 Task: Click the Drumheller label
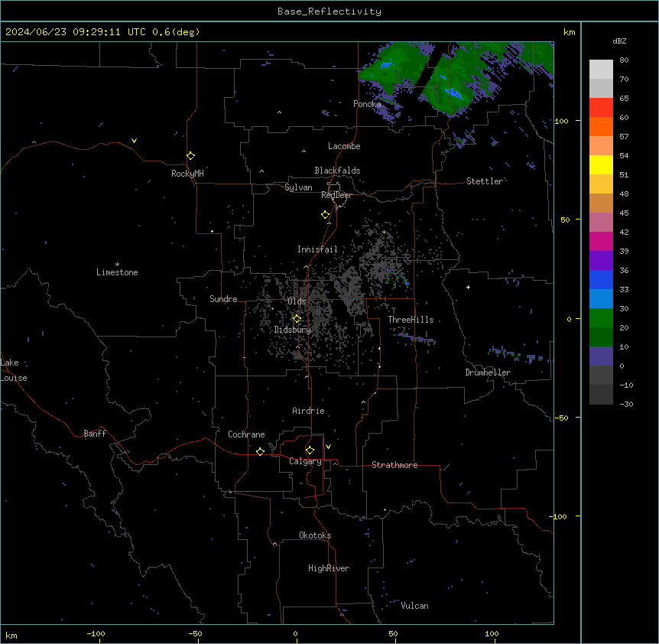pos(488,372)
